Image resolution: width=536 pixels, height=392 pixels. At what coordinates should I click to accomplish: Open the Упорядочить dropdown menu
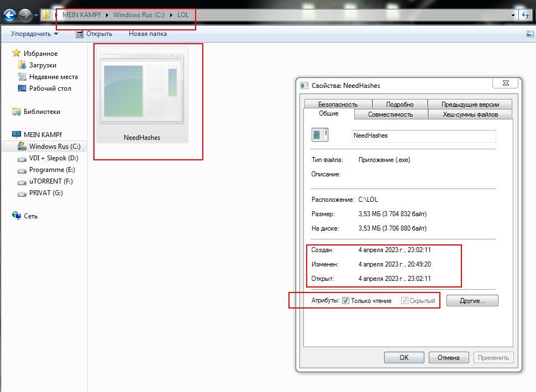coord(34,34)
